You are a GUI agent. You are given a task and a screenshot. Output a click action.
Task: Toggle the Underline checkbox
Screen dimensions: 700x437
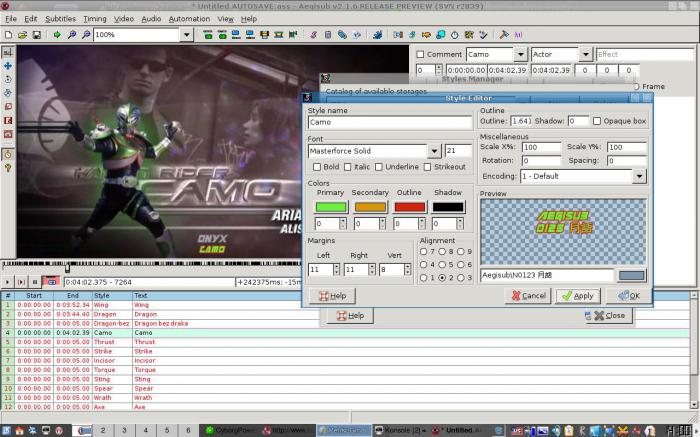tap(379, 167)
